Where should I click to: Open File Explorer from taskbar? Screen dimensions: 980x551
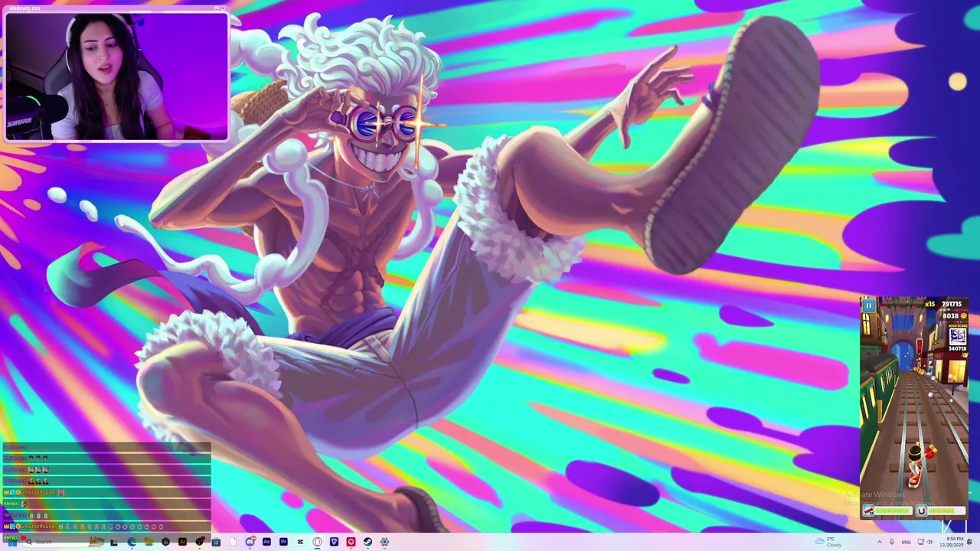coord(149,542)
